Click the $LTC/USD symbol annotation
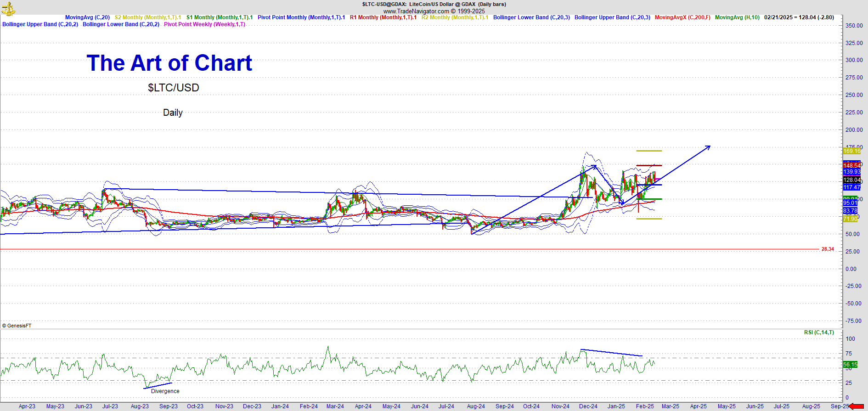The image size is (868, 411). 173,88
